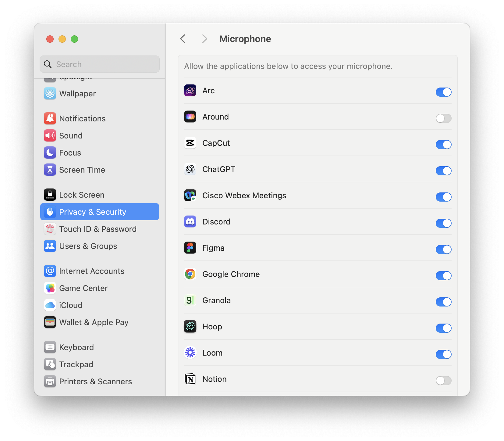The image size is (504, 441).
Task: Click the Privacy & Security hand icon
Action: point(50,212)
